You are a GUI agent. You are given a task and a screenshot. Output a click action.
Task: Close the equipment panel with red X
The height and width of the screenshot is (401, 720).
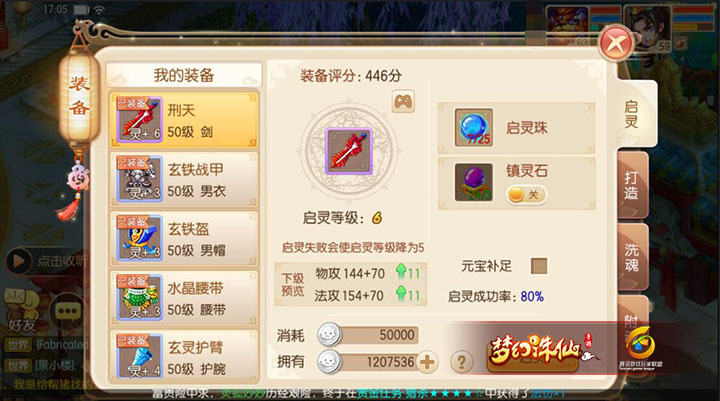(x=616, y=43)
